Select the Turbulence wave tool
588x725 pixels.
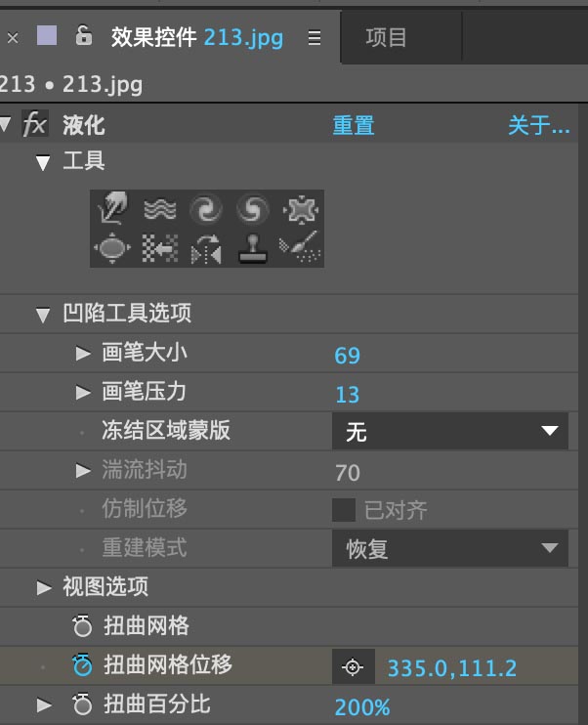[160, 209]
